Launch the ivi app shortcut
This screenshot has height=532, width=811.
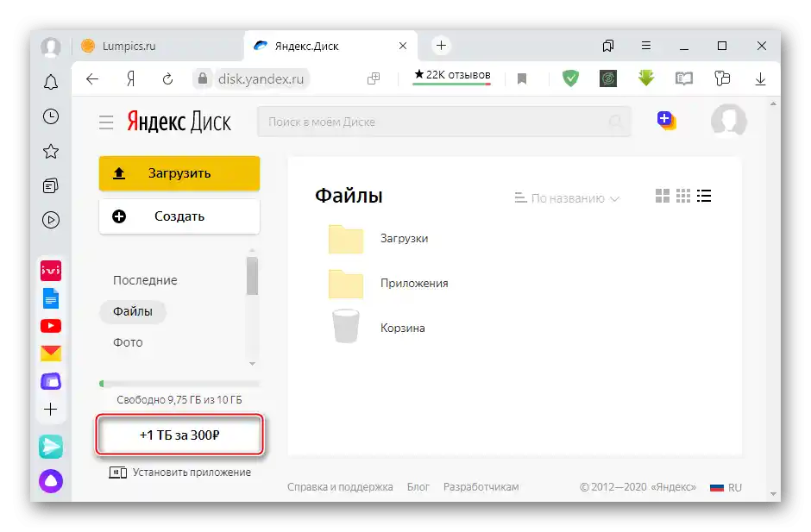51,271
